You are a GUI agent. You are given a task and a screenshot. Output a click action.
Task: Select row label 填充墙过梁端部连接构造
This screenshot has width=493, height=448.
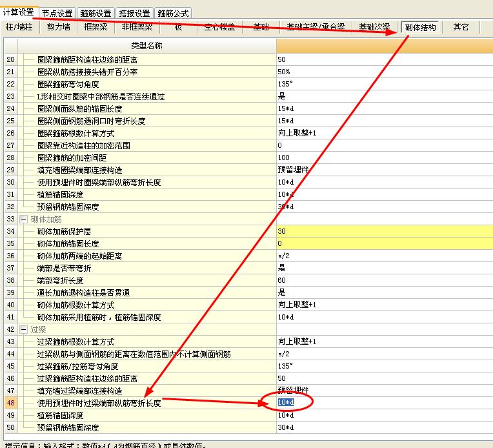(79, 391)
